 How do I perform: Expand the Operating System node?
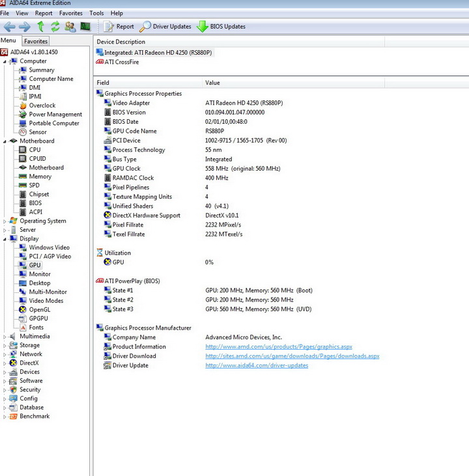coord(5,221)
